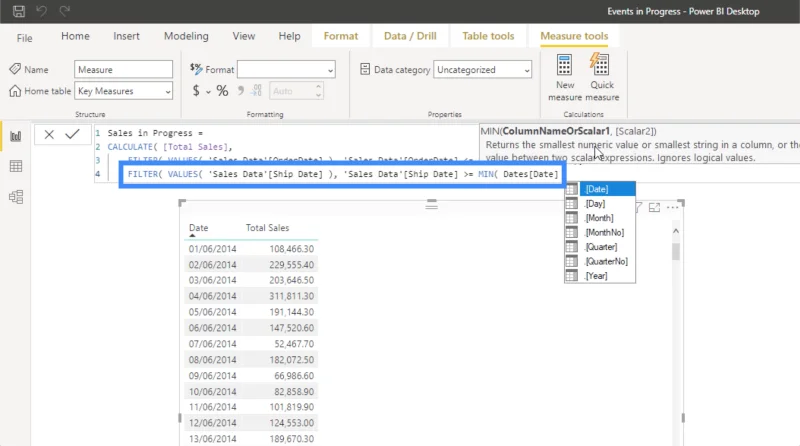Click formula line 1 Sales in Progress
This screenshot has height=446, width=800.
tap(155, 133)
